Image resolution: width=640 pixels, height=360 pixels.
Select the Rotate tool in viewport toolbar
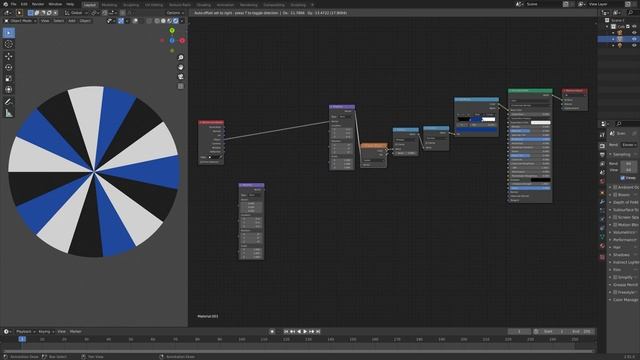pyautogui.click(x=9, y=67)
